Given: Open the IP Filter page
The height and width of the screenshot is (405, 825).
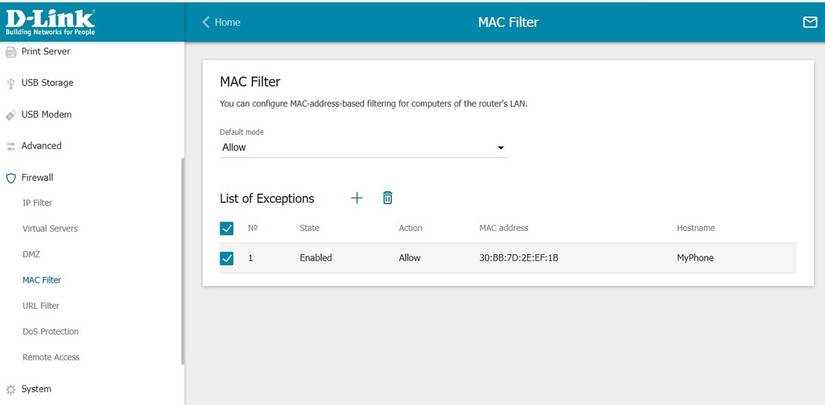Looking at the screenshot, I should (37, 203).
